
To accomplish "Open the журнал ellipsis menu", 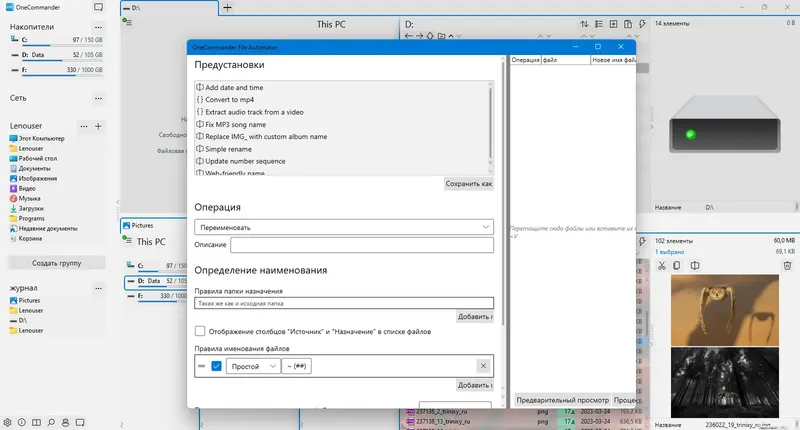I will (x=98, y=288).
